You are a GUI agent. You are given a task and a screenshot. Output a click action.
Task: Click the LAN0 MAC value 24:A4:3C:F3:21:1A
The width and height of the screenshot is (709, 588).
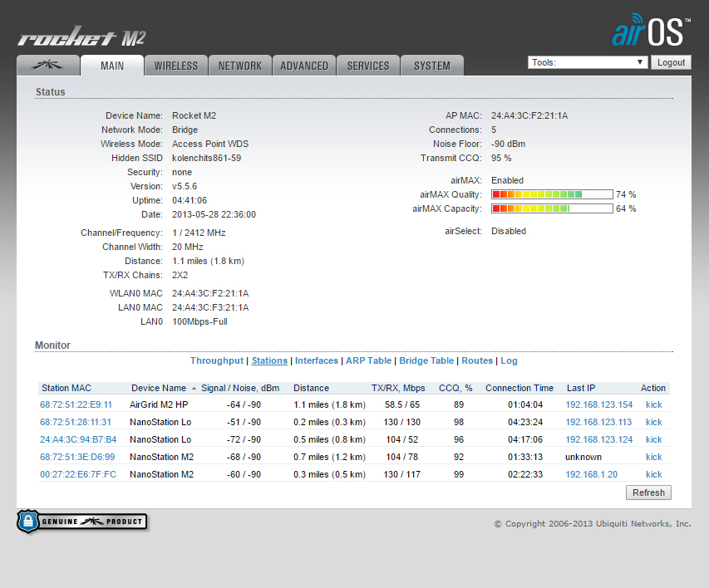tap(210, 307)
